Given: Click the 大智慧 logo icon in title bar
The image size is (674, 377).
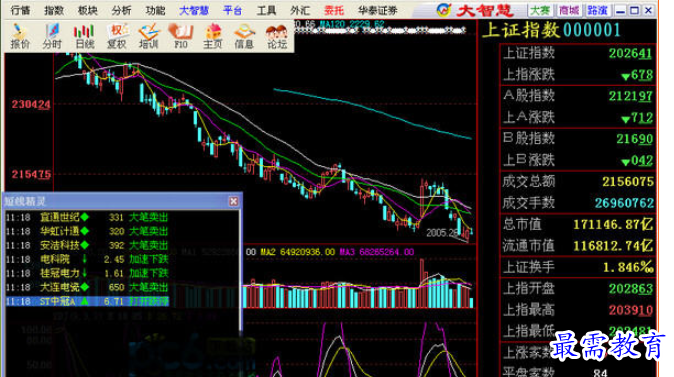Looking at the screenshot, I should point(444,10).
